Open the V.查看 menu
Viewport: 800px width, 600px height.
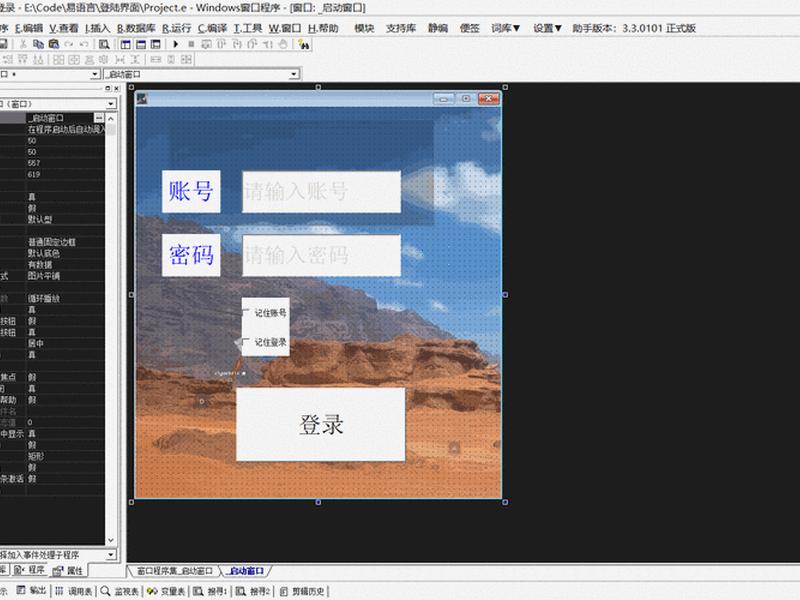pos(64,28)
